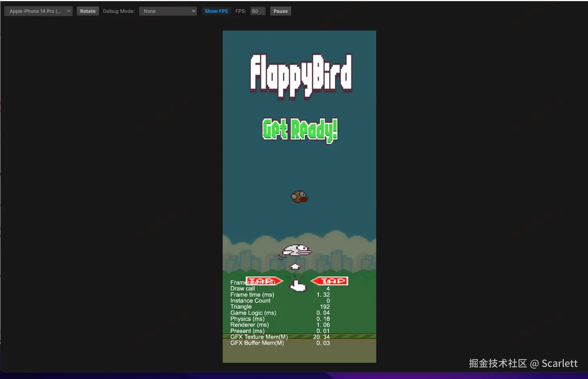Click the 'Instance Count' stat label
The width and height of the screenshot is (588, 379).
point(250,301)
